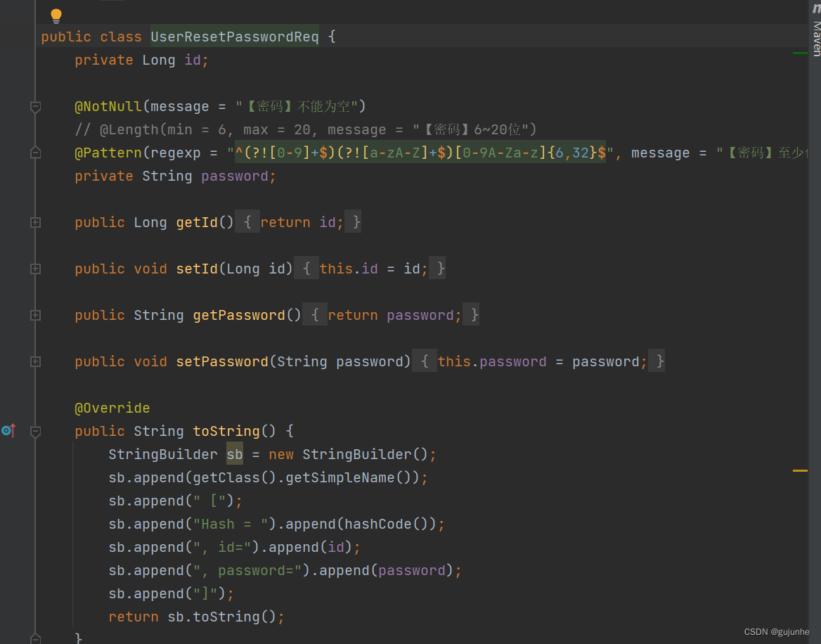Collapse the toString method body
Screen dimensions: 821x644
point(36,432)
